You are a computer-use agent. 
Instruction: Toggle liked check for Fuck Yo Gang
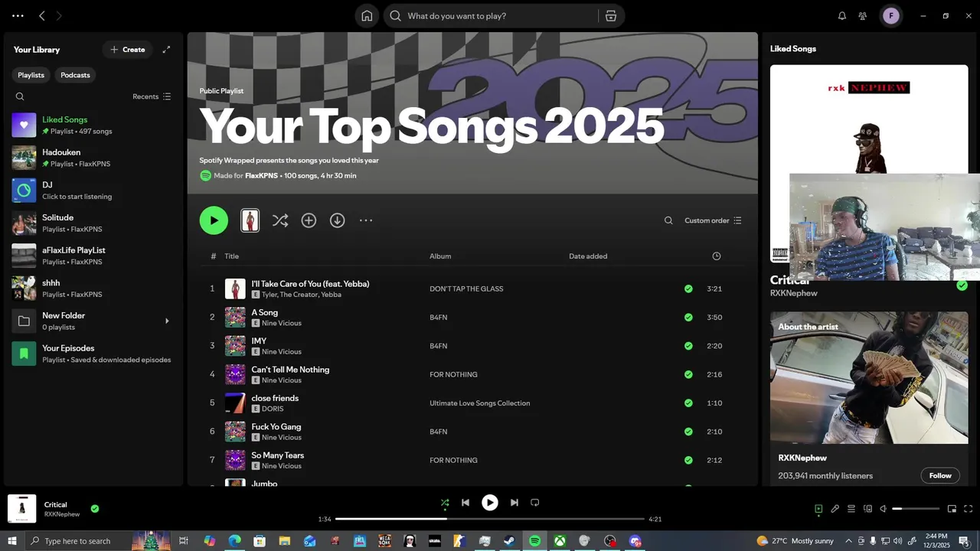(688, 432)
